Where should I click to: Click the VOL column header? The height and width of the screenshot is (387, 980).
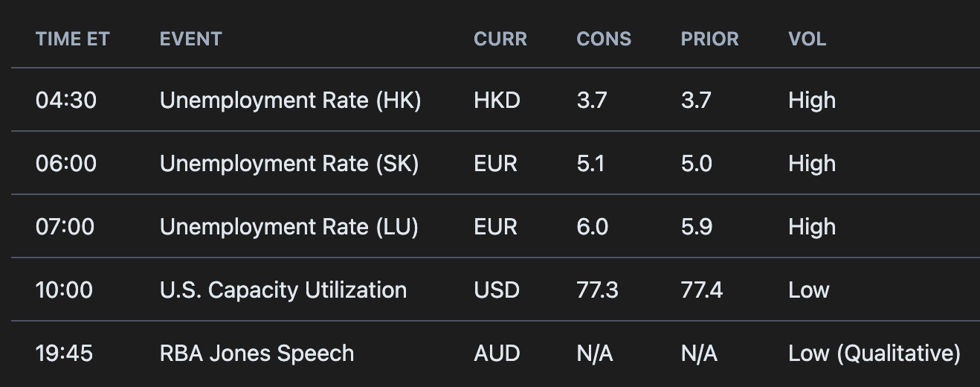807,39
